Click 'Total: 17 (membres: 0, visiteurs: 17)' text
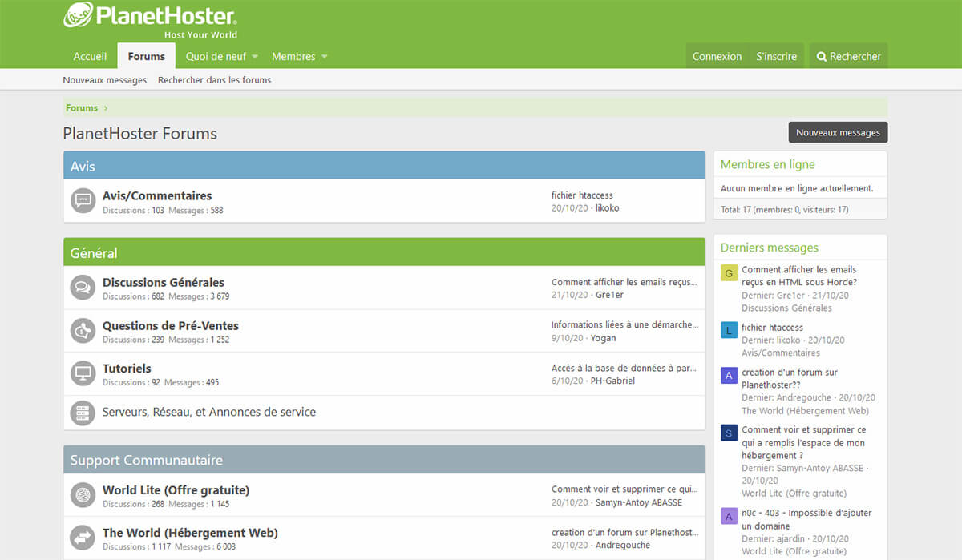The image size is (962, 560). [x=784, y=209]
